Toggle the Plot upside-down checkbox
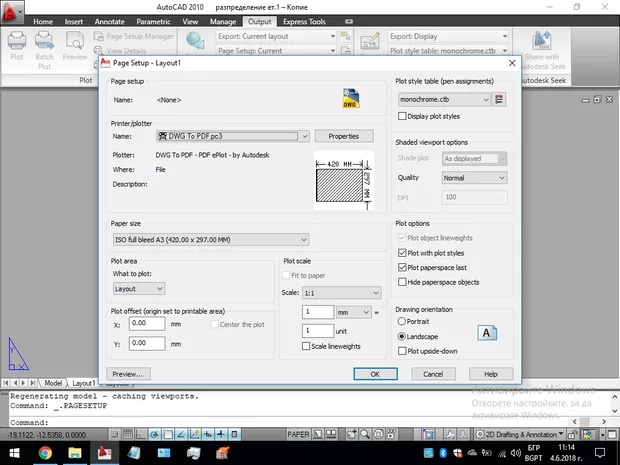This screenshot has width=620, height=465. click(403, 351)
